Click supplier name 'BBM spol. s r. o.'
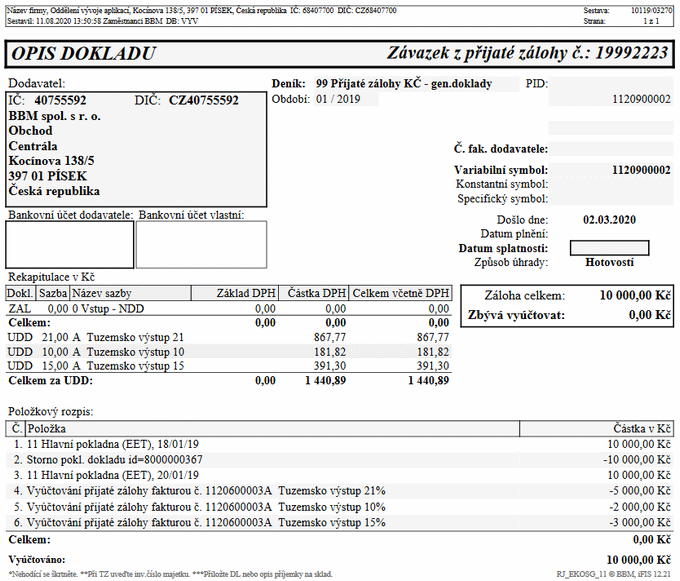The image size is (680, 581). [55, 116]
